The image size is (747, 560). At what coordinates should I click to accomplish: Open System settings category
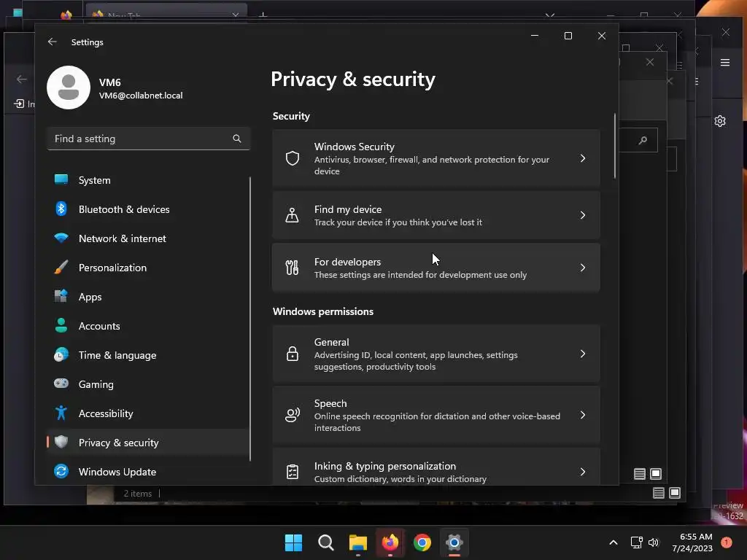pyautogui.click(x=147, y=180)
